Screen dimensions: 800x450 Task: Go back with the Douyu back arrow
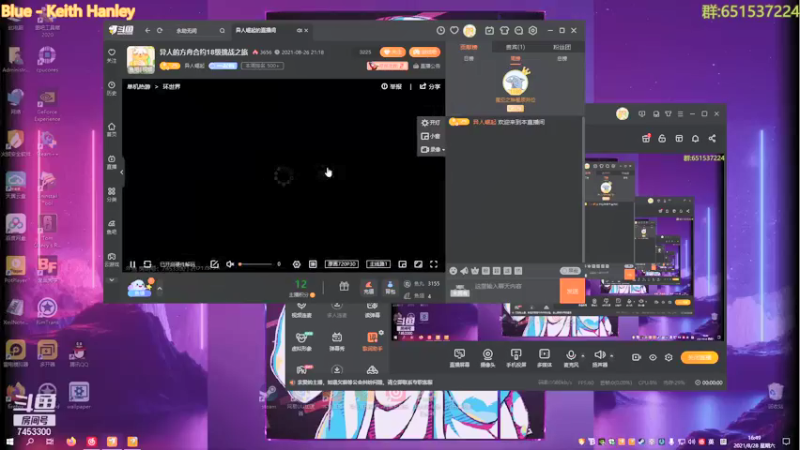[x=147, y=31]
